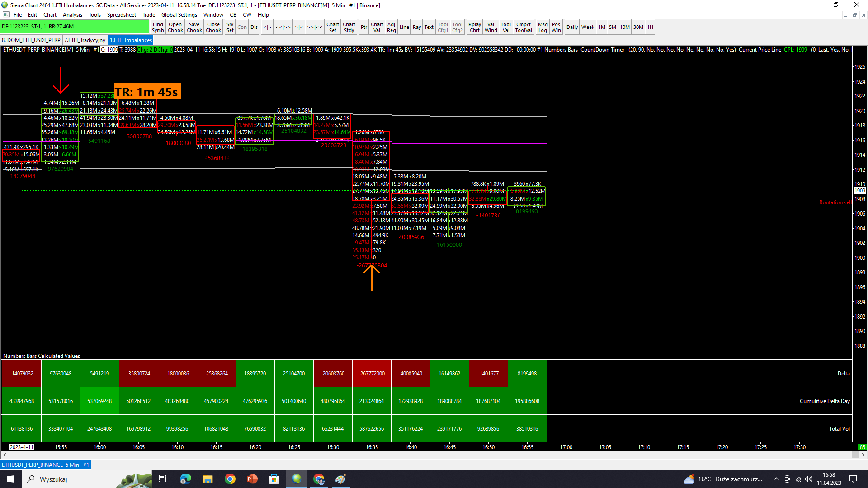The image size is (868, 488).
Task: Toggle Replay Chart control
Action: (474, 27)
